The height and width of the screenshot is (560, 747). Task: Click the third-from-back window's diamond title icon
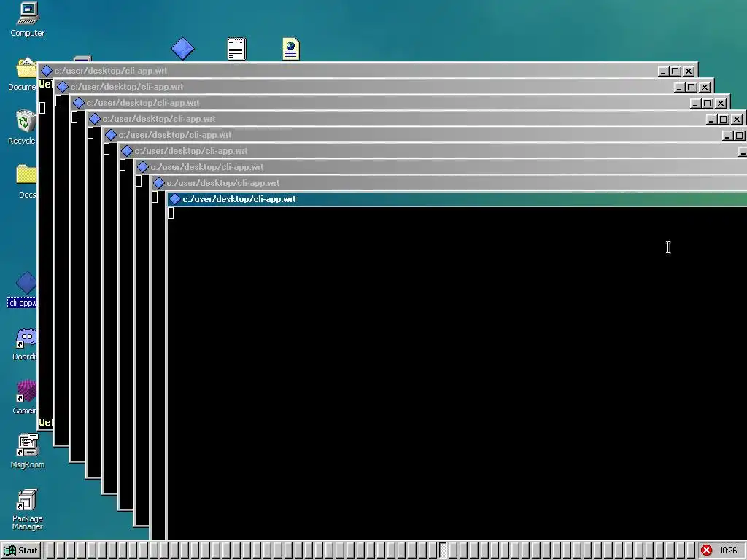tap(79, 103)
